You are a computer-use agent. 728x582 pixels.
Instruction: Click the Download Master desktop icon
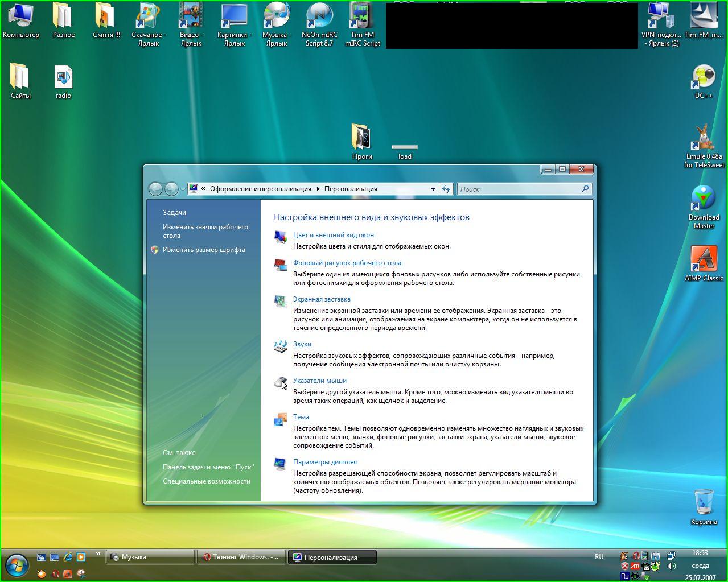pyautogui.click(x=704, y=200)
